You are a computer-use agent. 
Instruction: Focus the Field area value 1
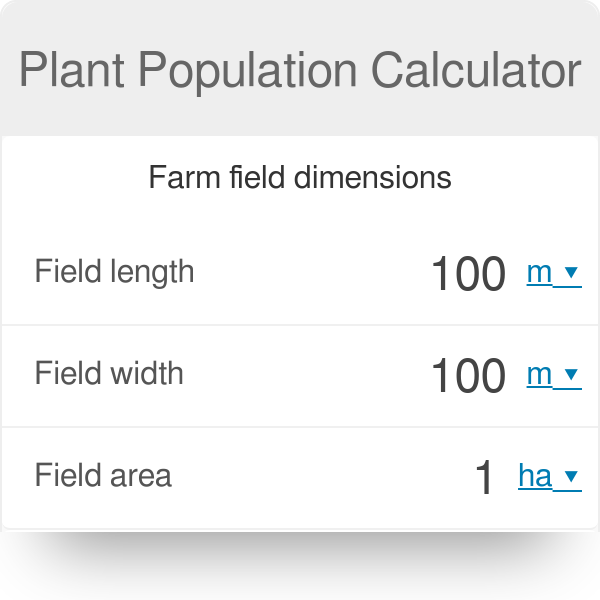[484, 478]
